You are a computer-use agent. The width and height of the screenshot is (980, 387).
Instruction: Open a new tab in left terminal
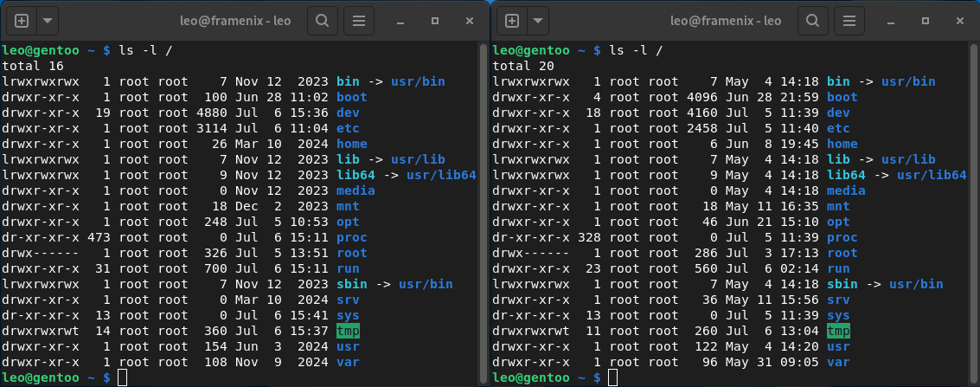point(22,21)
